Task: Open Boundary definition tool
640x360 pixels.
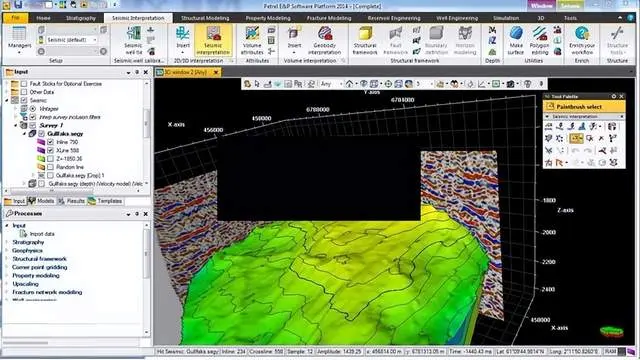Action: point(436,40)
